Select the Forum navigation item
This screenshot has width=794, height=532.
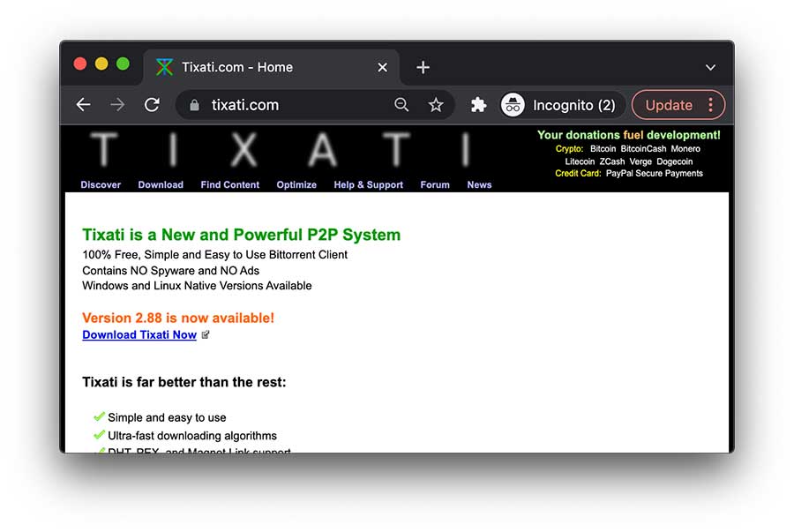pos(435,184)
